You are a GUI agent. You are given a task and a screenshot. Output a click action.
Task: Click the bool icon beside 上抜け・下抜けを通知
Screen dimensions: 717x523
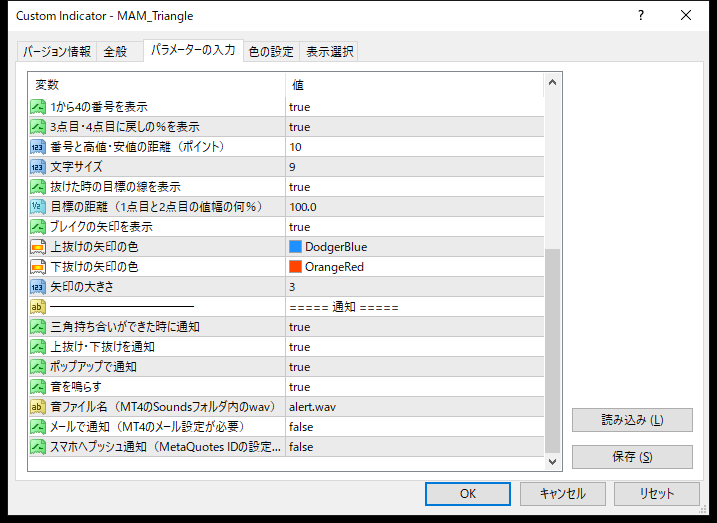[x=38, y=347]
